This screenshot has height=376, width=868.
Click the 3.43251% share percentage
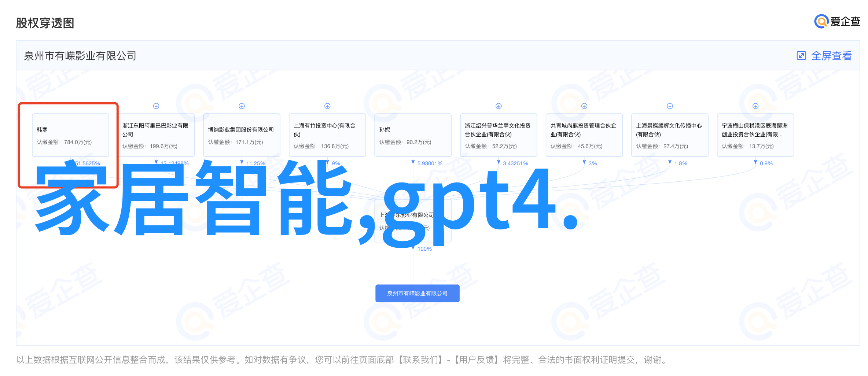pos(515,163)
